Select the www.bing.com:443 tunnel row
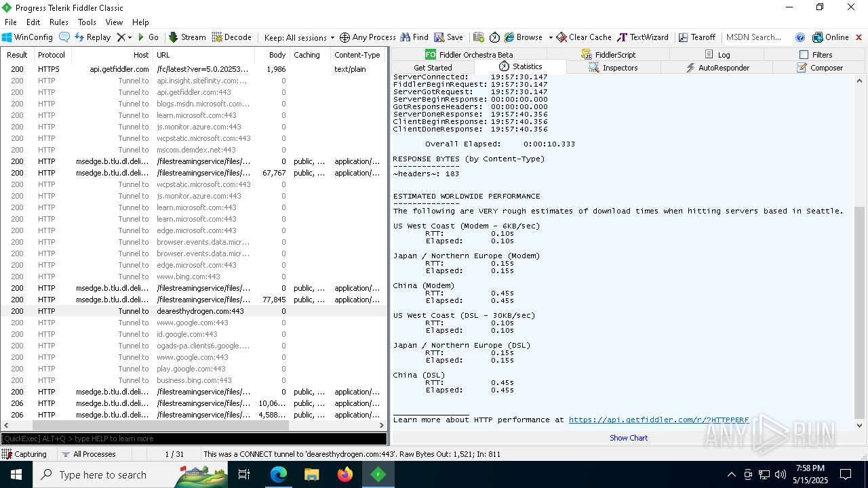This screenshot has height=488, width=868. click(x=193, y=277)
